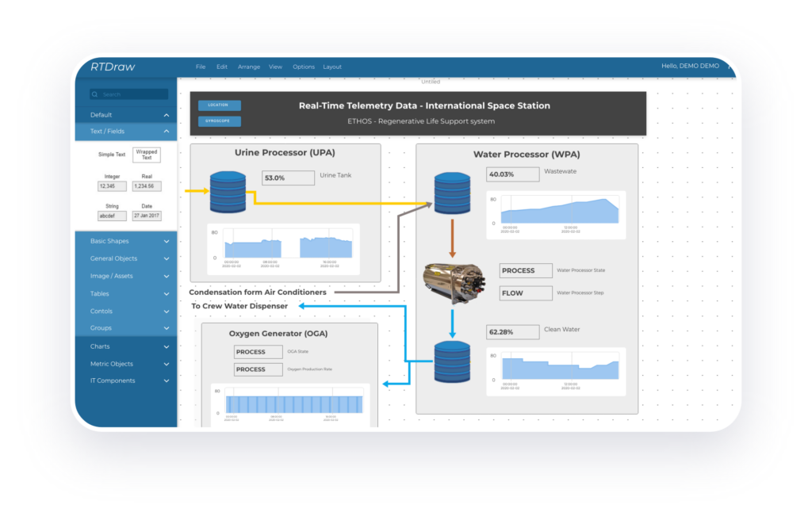Image resolution: width=812 pixels, height=520 pixels.
Task: Click the RTDraw logo
Action: point(113,67)
